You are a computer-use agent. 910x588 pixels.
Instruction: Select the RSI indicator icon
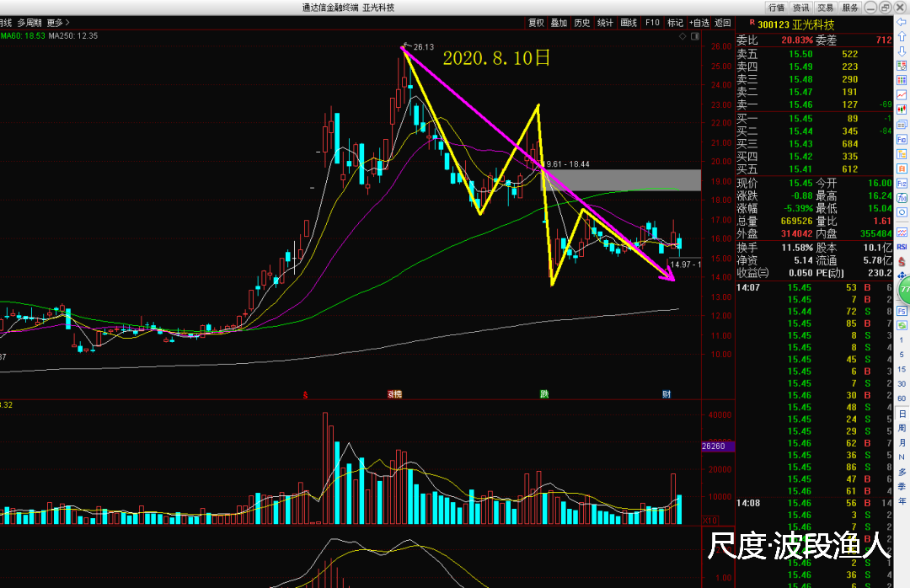[x=902, y=247]
